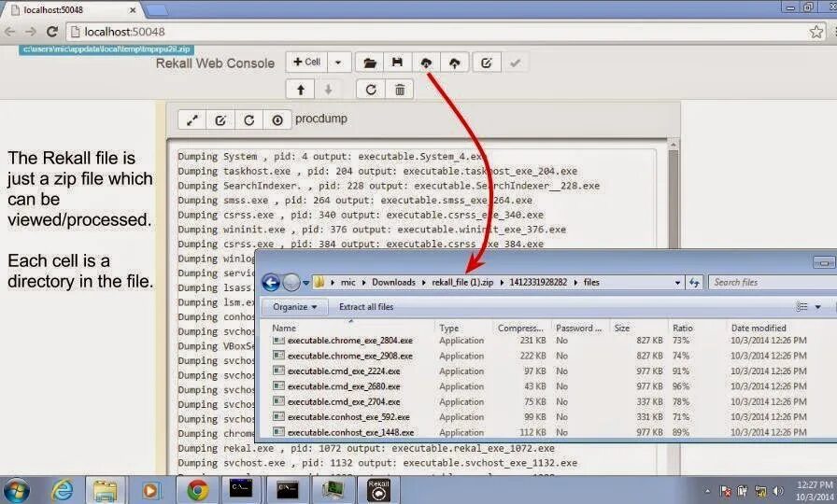Open Rekall app from taskbar
The height and width of the screenshot is (504, 837).
pos(378,490)
